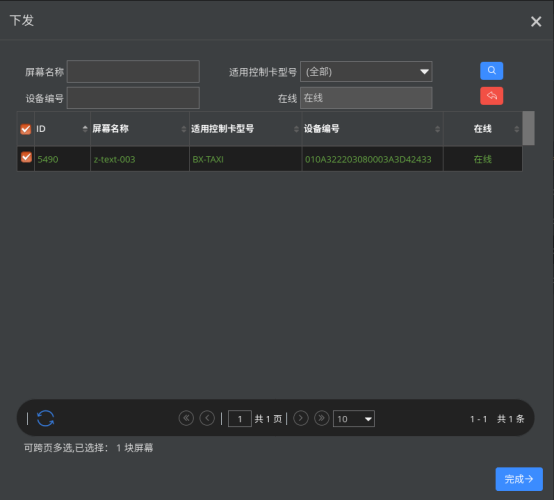Screen dimensions: 554x501
Task: Open the page size dropdown showing 10
Action: pyautogui.click(x=354, y=419)
